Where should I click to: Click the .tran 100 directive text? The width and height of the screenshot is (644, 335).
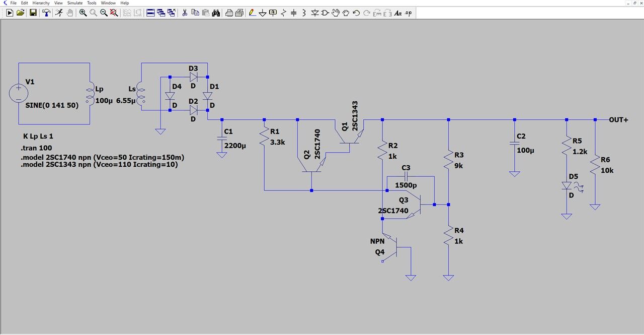(x=37, y=148)
